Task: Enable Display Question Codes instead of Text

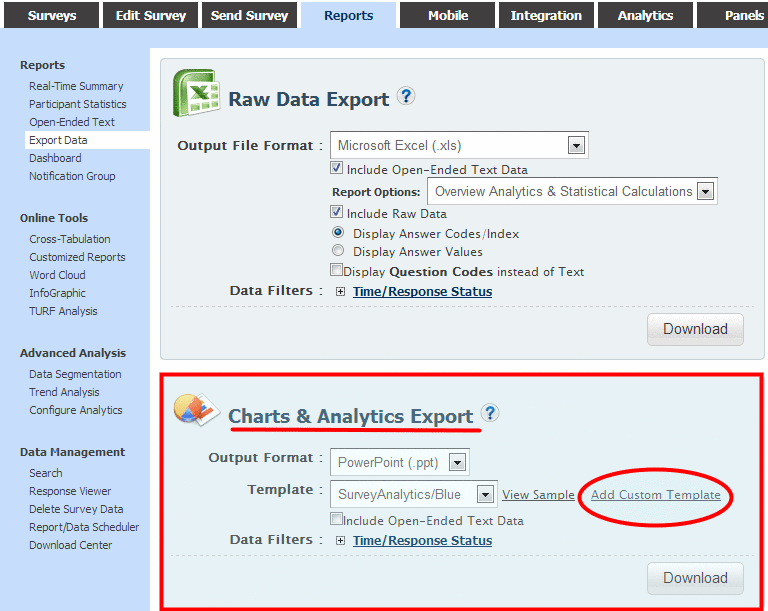Action: pos(337,271)
